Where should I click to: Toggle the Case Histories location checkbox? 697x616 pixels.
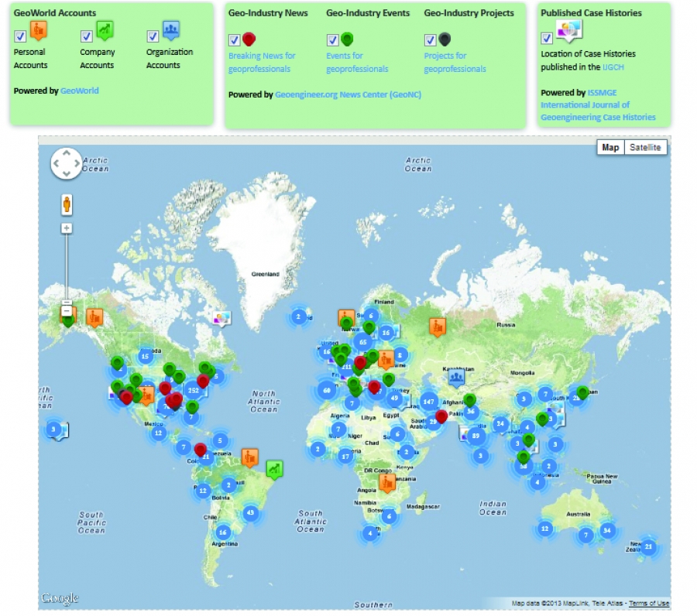click(547, 37)
